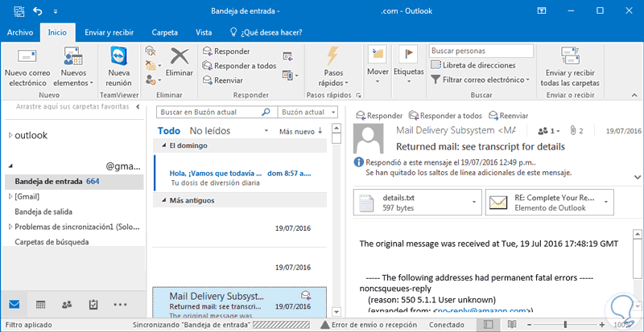Show only No leídos messages

pos(209,131)
